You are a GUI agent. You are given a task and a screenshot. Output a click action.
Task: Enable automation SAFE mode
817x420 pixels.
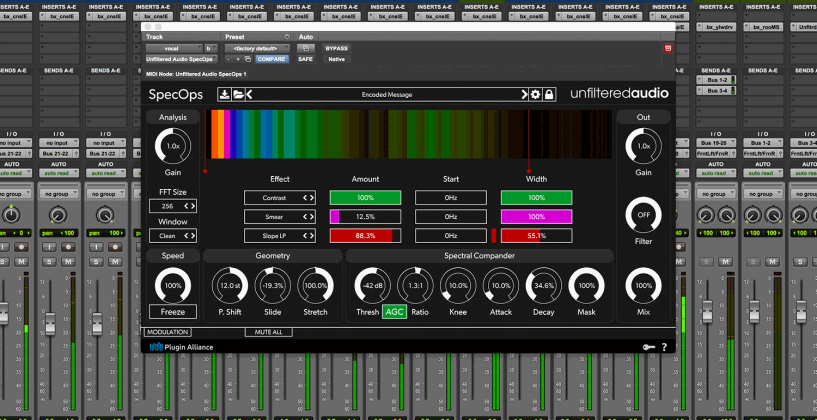(305, 59)
